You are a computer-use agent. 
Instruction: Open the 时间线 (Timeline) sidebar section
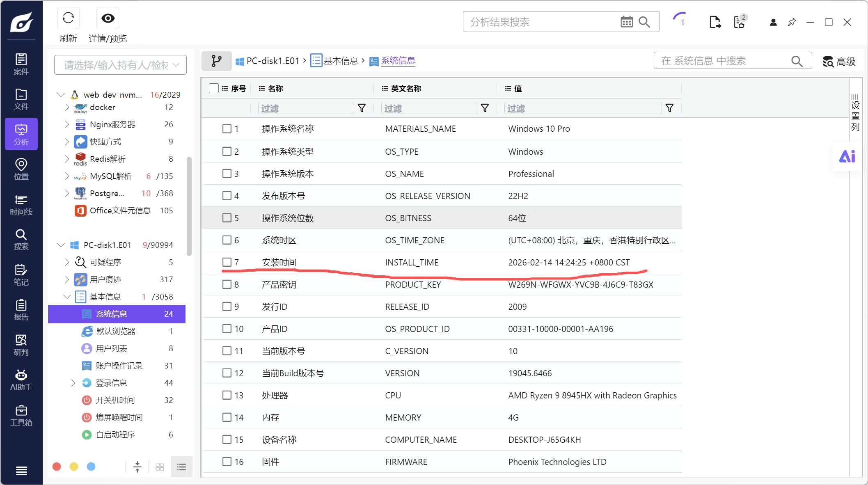(21, 205)
